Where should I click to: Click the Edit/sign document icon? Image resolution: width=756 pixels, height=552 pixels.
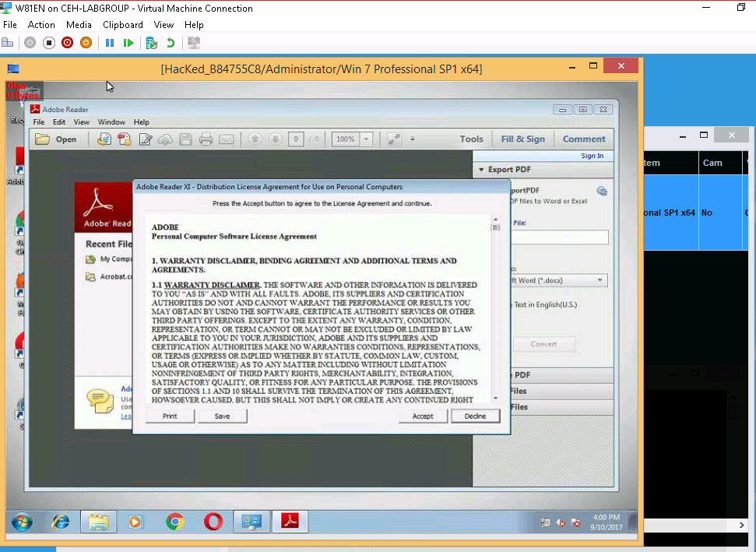(x=145, y=139)
